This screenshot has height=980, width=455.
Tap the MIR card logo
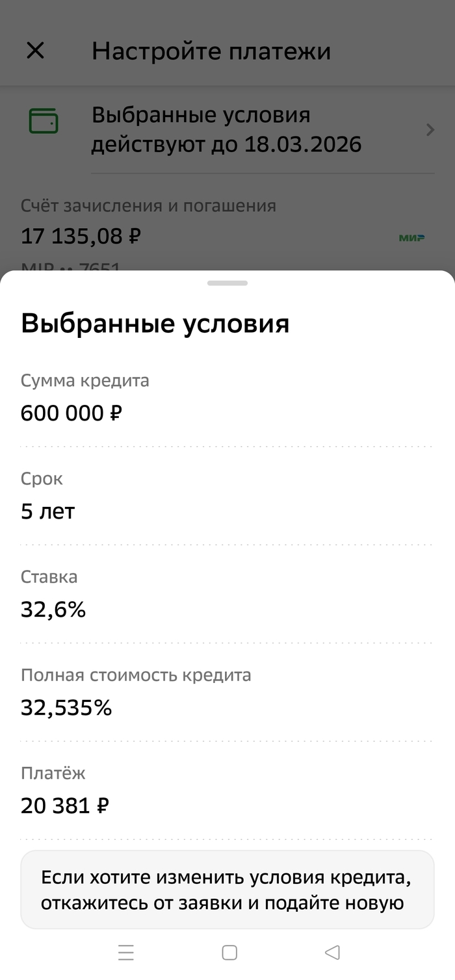click(411, 238)
